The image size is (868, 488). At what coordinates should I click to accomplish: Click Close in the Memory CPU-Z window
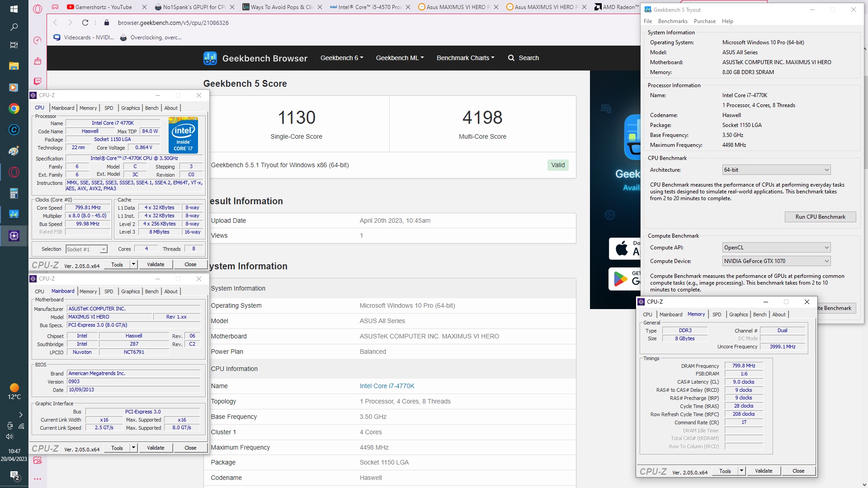tap(798, 471)
